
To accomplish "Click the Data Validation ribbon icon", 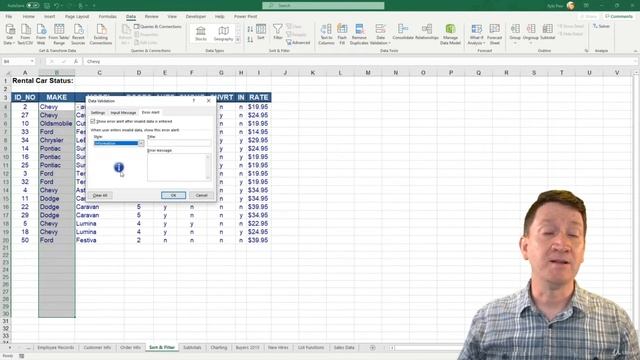I will click(380, 34).
